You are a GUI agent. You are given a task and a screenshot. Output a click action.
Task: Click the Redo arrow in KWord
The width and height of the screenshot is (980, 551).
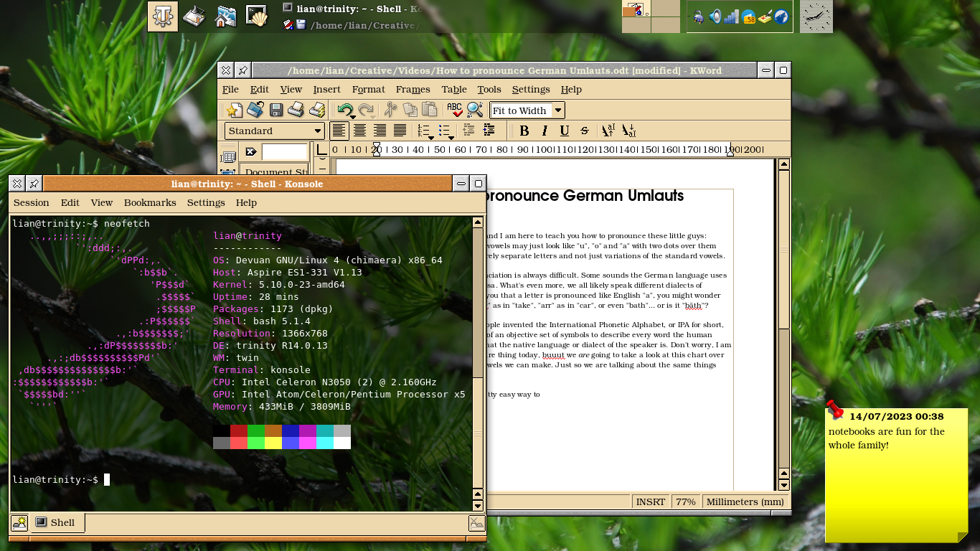click(x=366, y=110)
